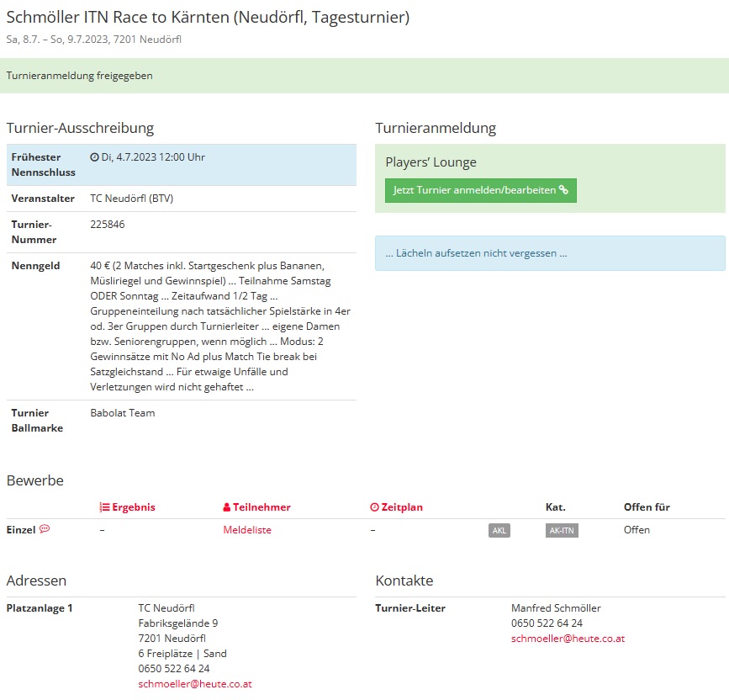
Task: Click the link icon on register button
Action: click(563, 190)
